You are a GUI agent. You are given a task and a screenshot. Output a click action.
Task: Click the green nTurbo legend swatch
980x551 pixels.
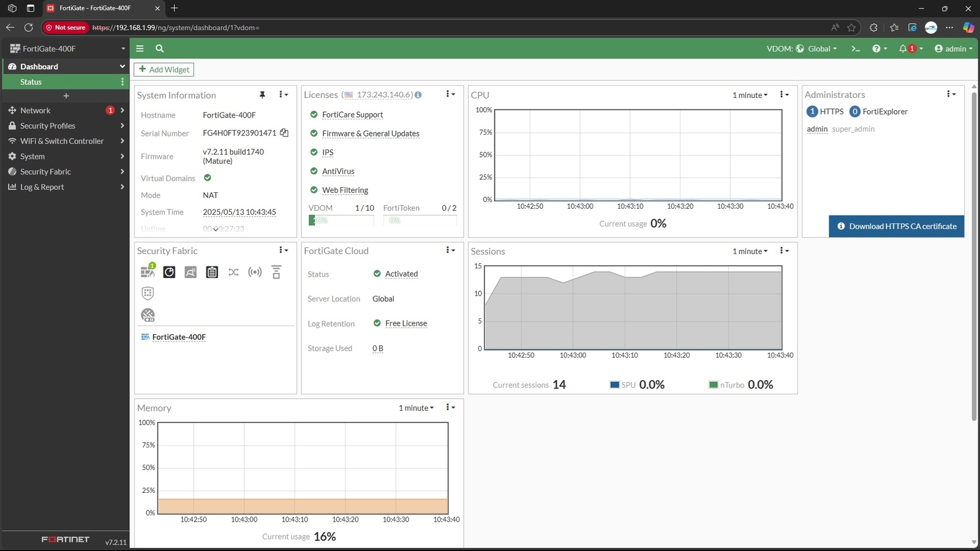[x=713, y=385]
